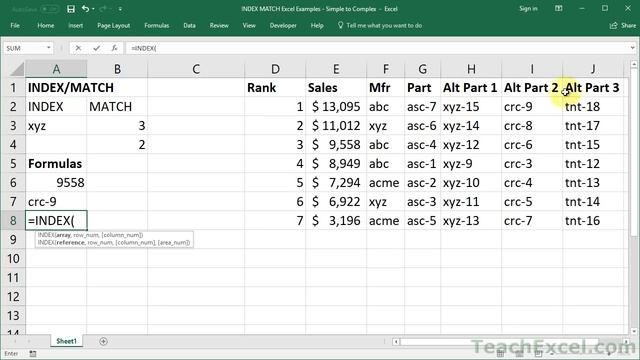640x360 pixels.
Task: Click the cell with xyz in column A
Action: click(56, 126)
